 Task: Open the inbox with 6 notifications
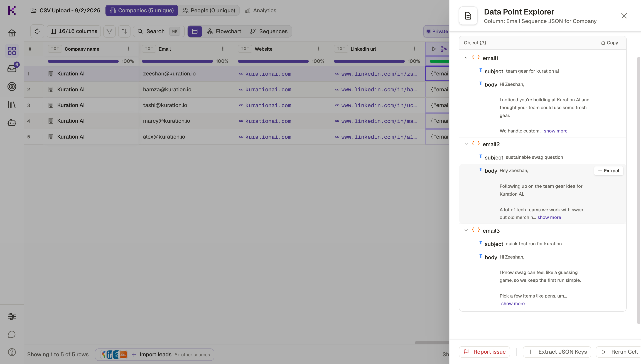(12, 68)
